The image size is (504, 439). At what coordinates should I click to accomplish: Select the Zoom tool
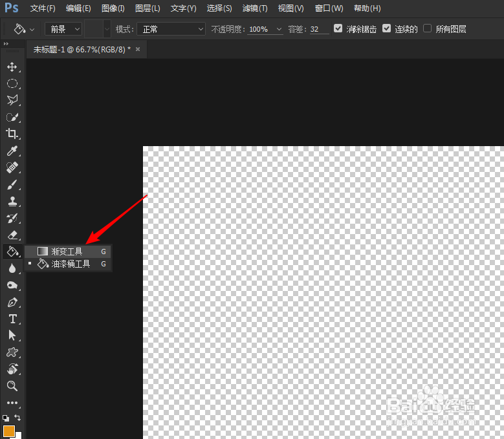(x=12, y=386)
